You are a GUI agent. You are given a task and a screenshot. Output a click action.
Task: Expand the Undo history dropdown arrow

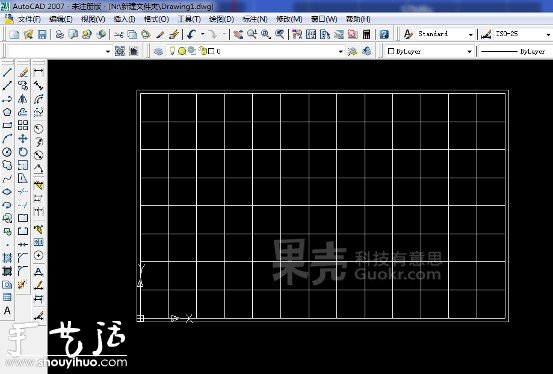click(202, 34)
